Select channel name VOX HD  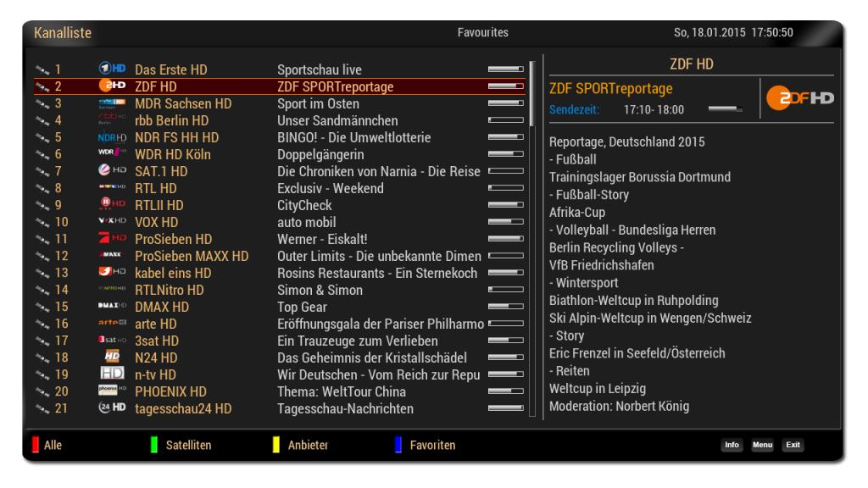tap(157, 223)
